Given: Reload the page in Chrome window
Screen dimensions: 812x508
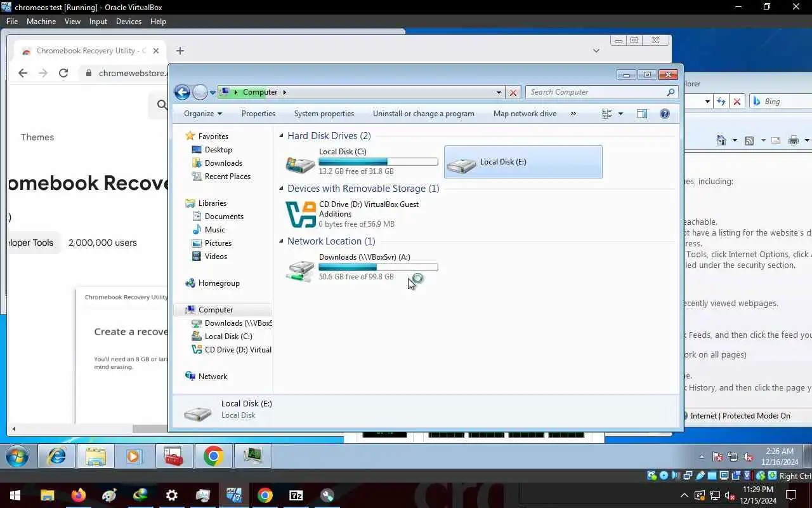Looking at the screenshot, I should [x=63, y=73].
